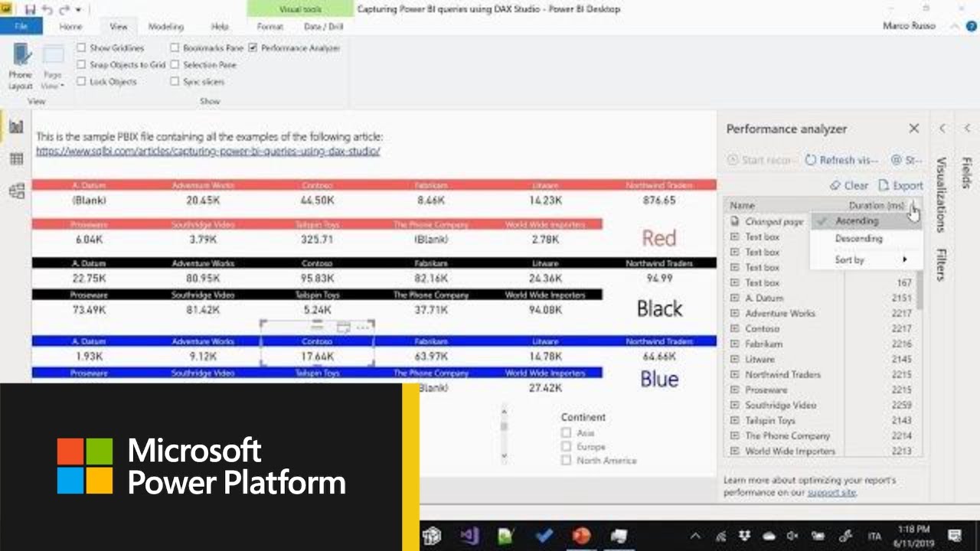The width and height of the screenshot is (980, 551).
Task: Check the North America continent checkbox
Action: pos(567,460)
